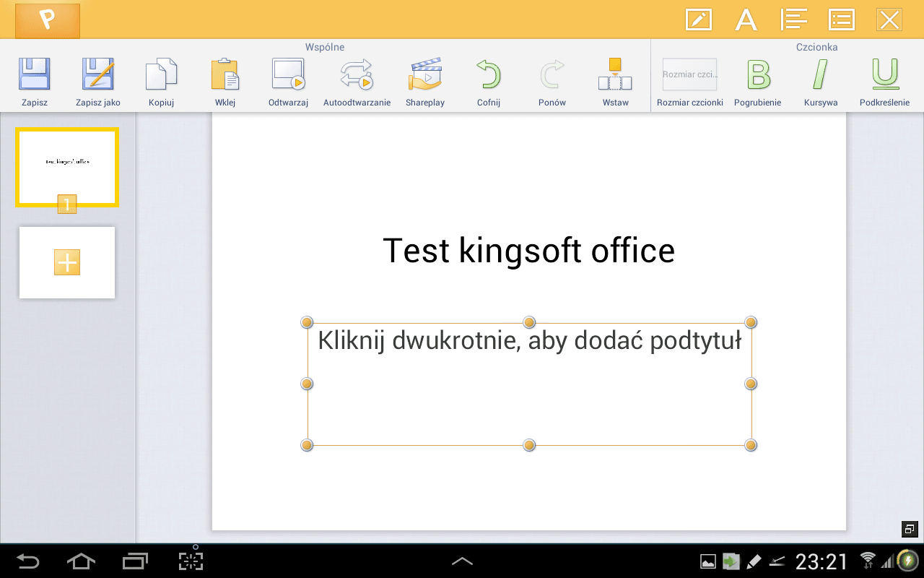Open the orange P application menu
Viewport: 924px width, 578px height.
pos(48,20)
